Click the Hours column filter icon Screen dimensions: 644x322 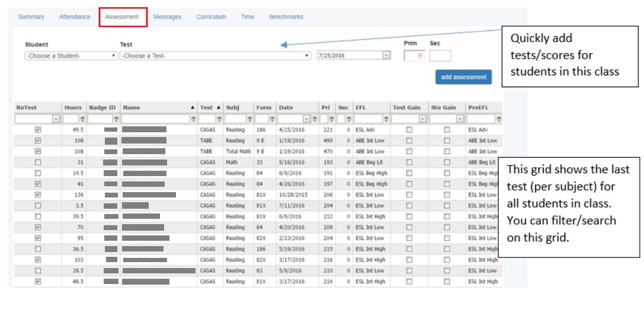click(x=83, y=119)
